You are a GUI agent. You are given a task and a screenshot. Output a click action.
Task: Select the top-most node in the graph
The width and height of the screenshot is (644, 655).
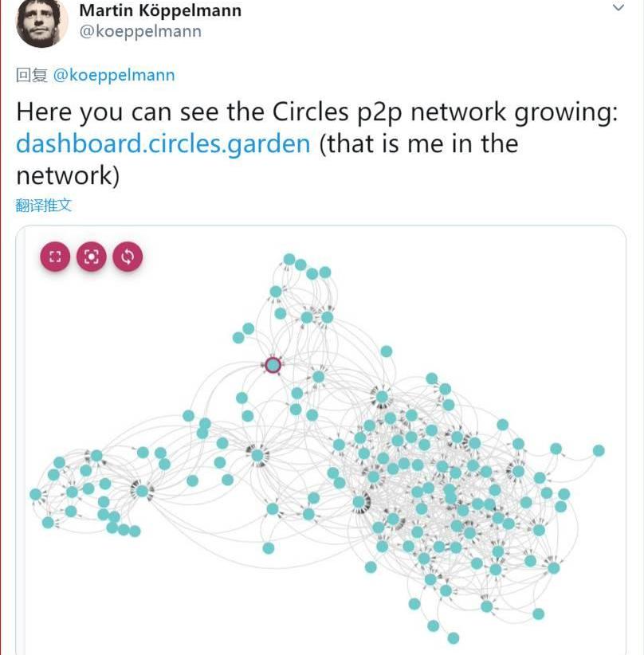coord(289,259)
